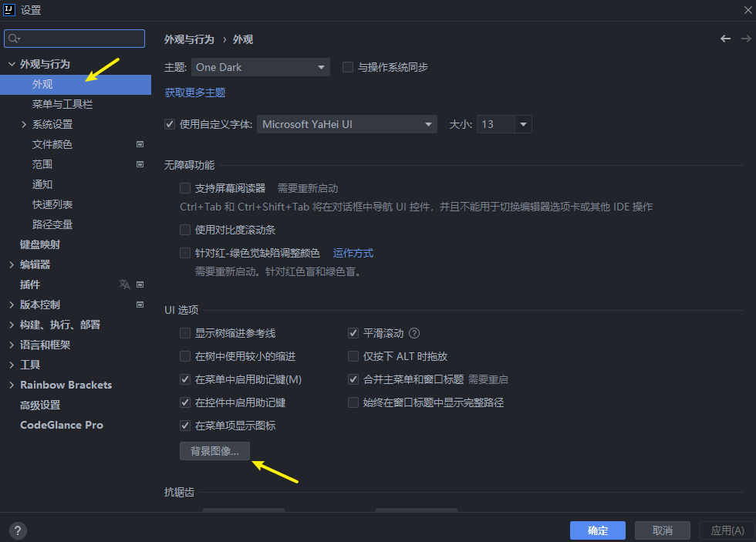Screen dimensions: 756x542
Task: Toggle the 支持屏幕阅读器 checkbox
Action: click(185, 188)
